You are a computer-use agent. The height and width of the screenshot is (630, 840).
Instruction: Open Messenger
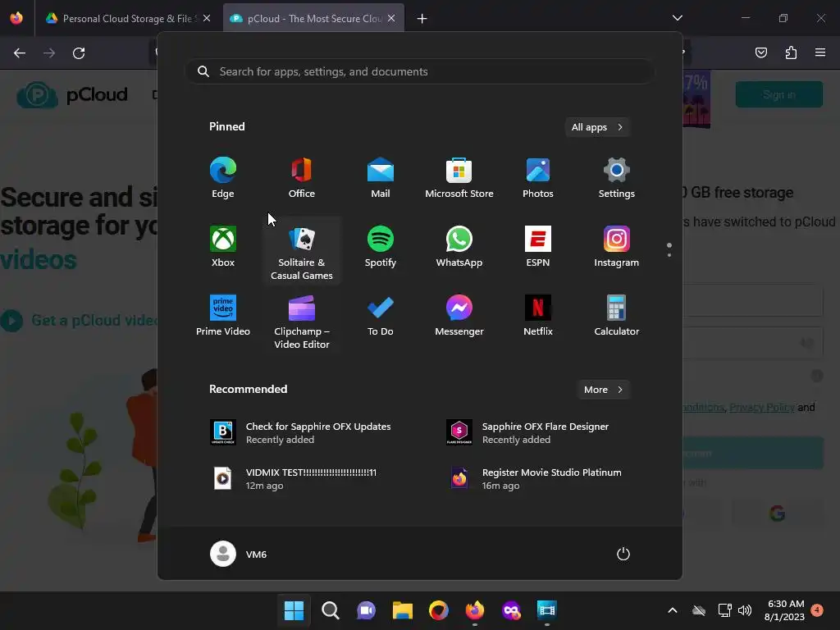[459, 316]
